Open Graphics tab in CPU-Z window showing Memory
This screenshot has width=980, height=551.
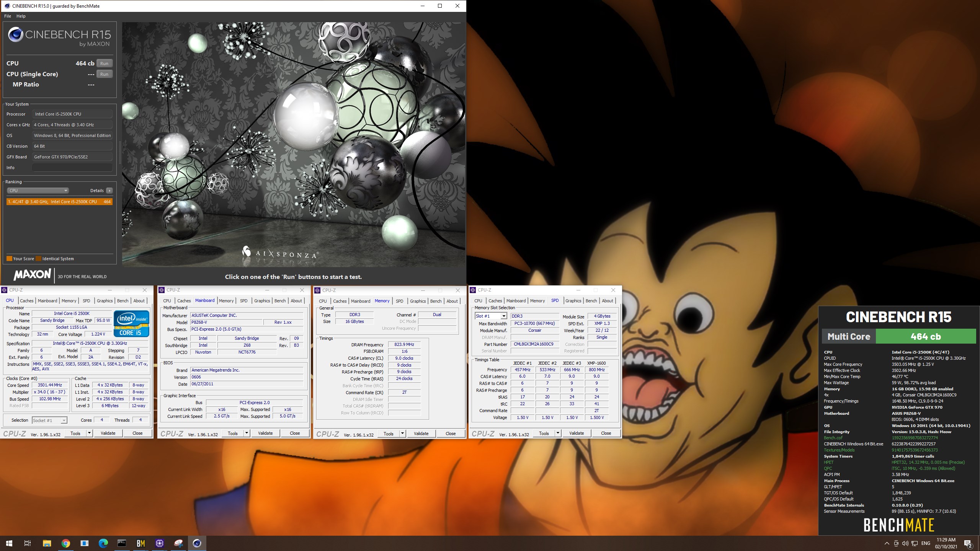point(418,301)
